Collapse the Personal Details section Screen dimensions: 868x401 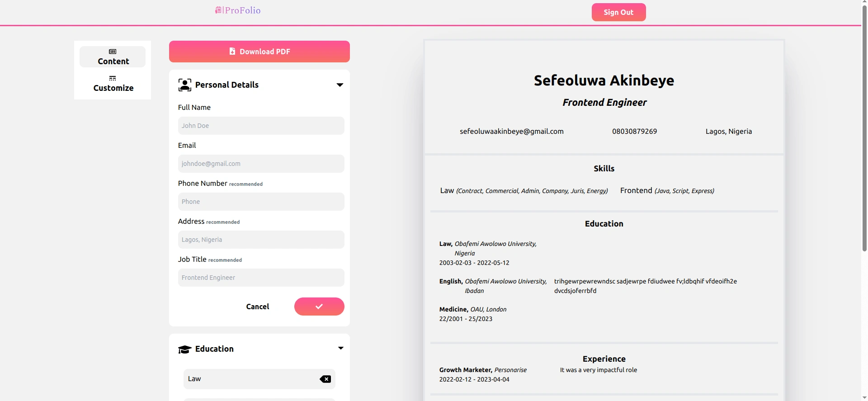[340, 85]
